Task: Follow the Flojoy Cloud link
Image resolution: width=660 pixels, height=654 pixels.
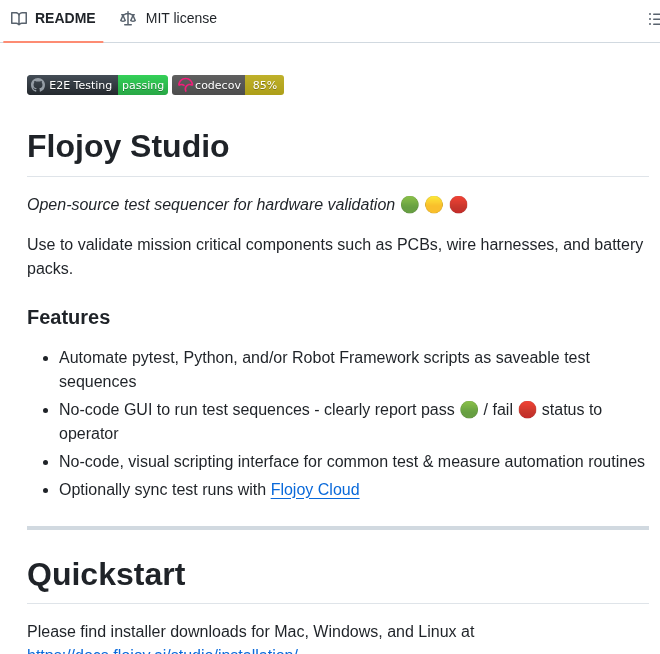Action: click(315, 489)
